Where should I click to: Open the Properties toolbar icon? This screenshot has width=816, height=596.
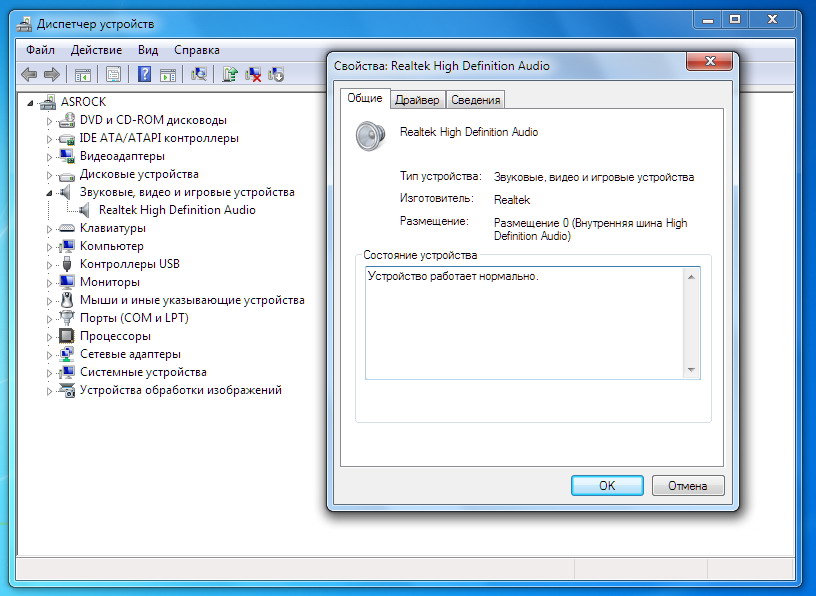pyautogui.click(x=113, y=74)
